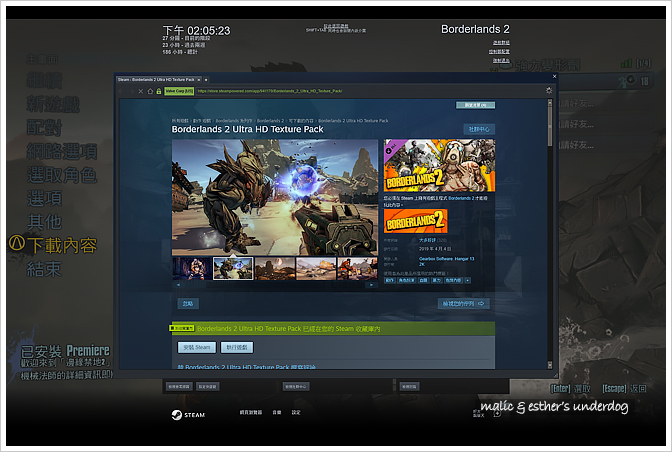
Task: Click the store URL address field
Action: click(369, 91)
